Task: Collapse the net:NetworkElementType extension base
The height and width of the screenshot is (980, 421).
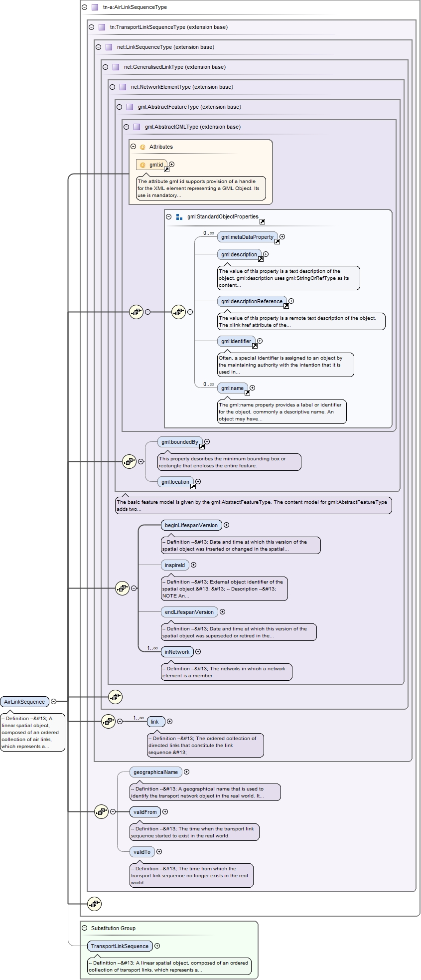Action: pyautogui.click(x=112, y=87)
